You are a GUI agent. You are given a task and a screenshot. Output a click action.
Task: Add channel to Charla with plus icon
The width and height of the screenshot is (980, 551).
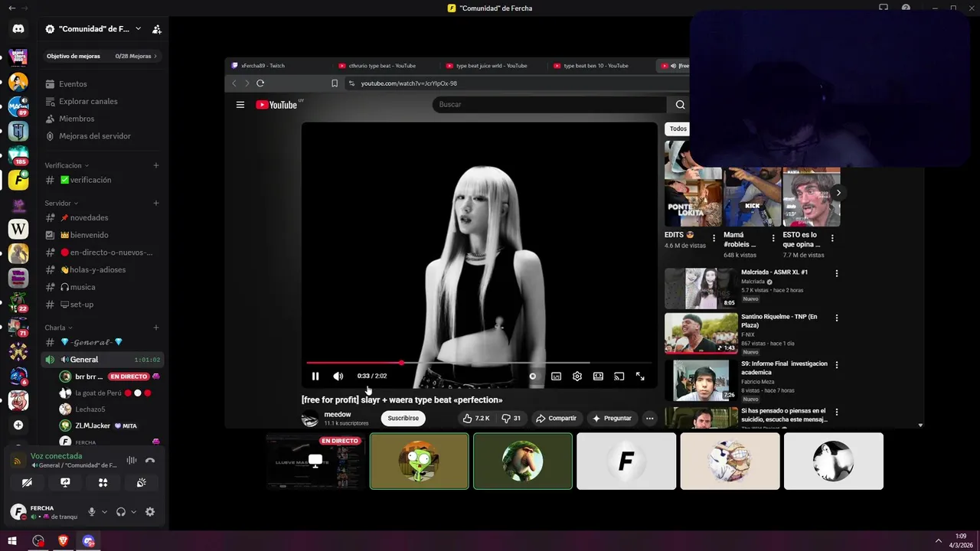[156, 328]
